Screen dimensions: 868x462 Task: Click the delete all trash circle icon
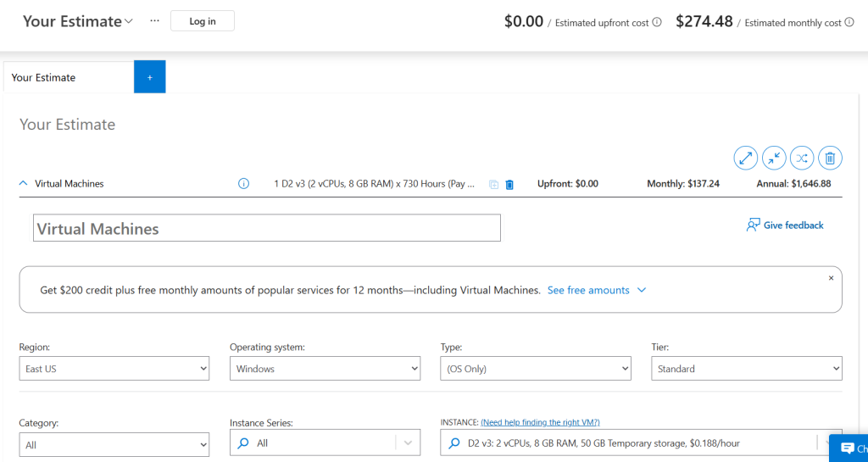click(830, 159)
